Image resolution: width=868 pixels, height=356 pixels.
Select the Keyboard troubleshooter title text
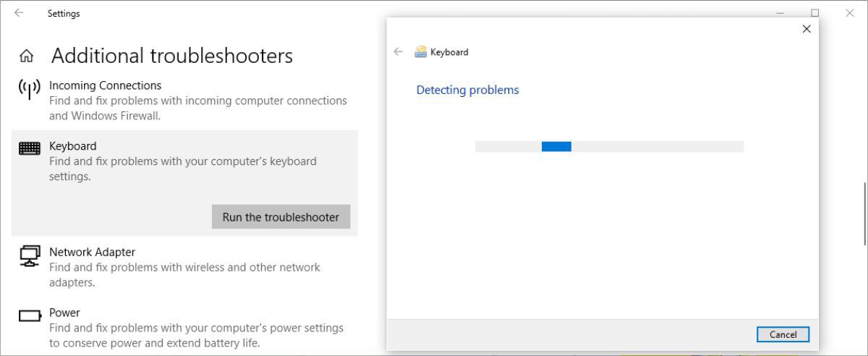(72, 146)
